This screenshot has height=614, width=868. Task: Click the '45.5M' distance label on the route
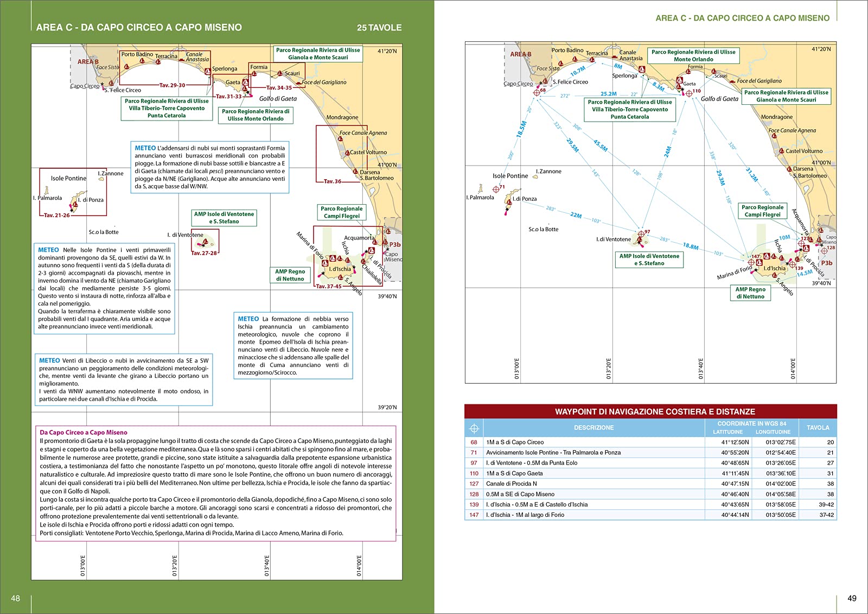click(601, 145)
